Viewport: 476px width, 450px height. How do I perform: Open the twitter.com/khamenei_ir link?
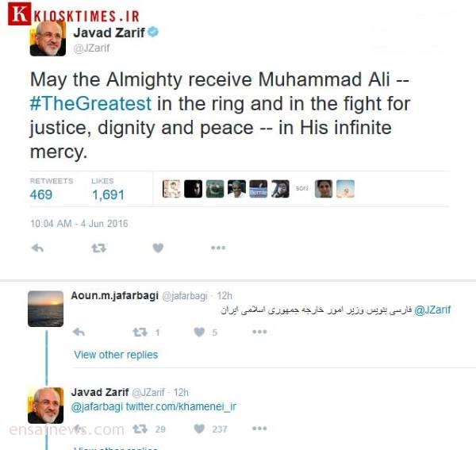(181, 406)
